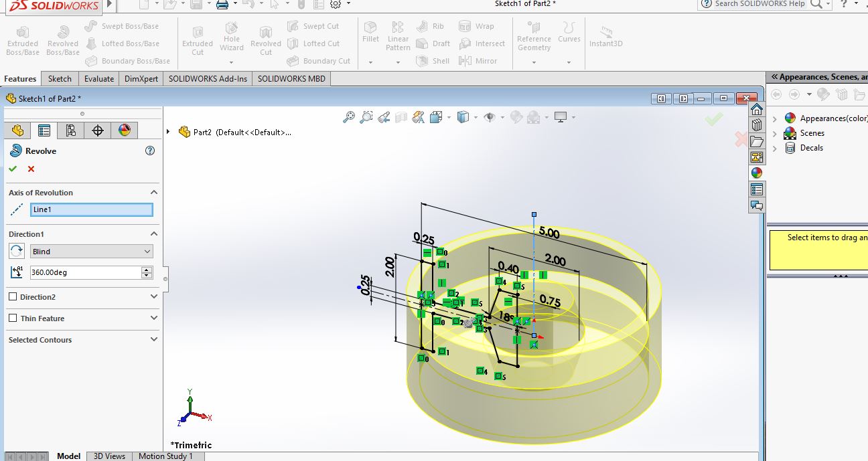This screenshot has height=461, width=868.
Task: Confirm sketch with corner green checkmark
Action: pyautogui.click(x=714, y=119)
